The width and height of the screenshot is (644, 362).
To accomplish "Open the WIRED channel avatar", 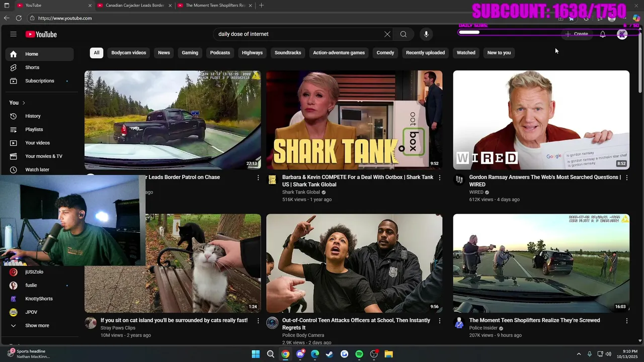I will (459, 180).
